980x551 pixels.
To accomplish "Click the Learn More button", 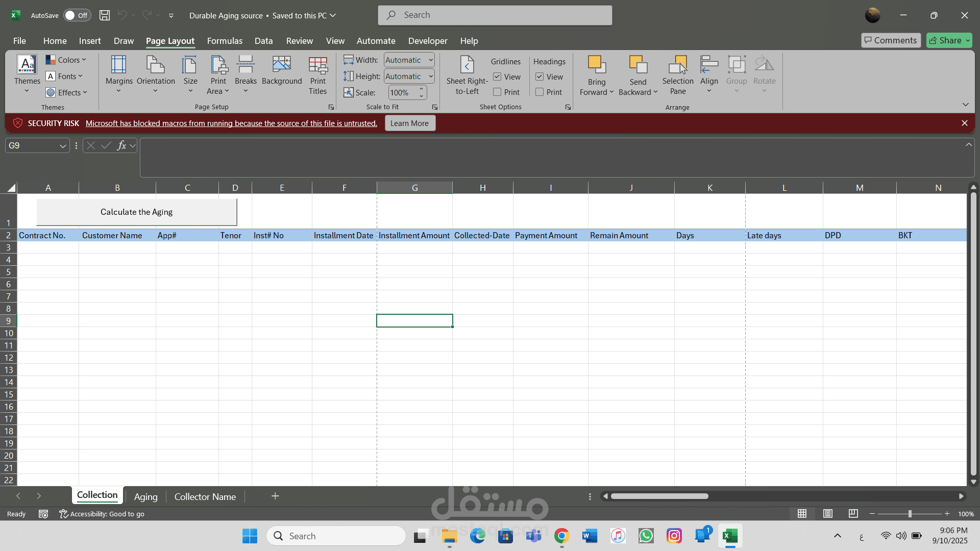I will pos(409,123).
